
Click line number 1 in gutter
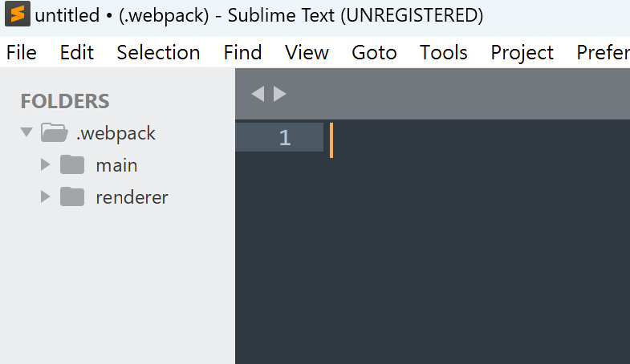[x=285, y=138]
